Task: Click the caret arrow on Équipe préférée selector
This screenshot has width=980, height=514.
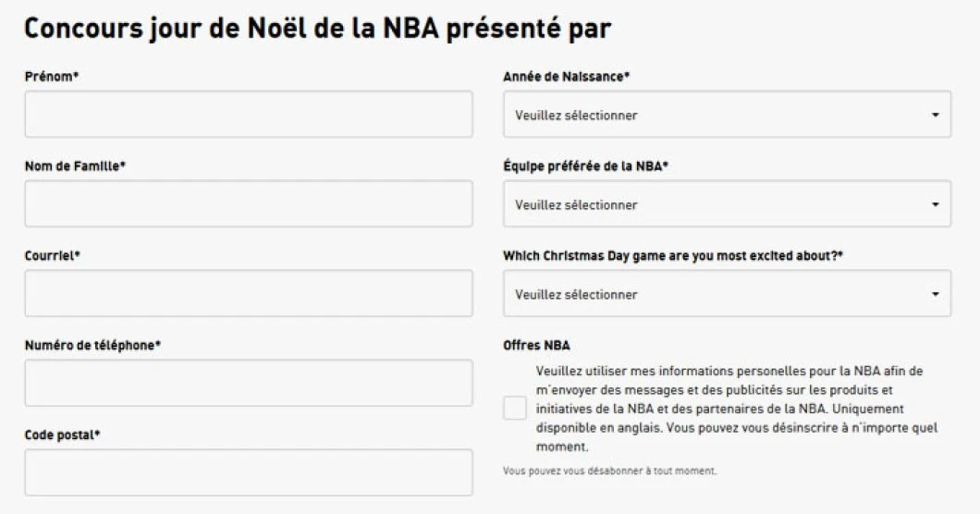Action: pos(935,204)
